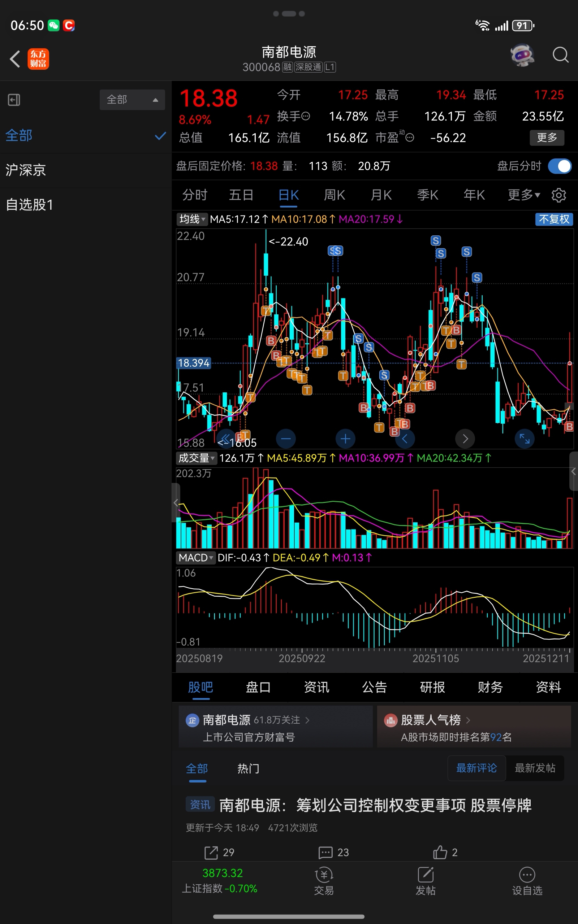Click the 更多 quote details button
The height and width of the screenshot is (924, 578).
point(547,138)
